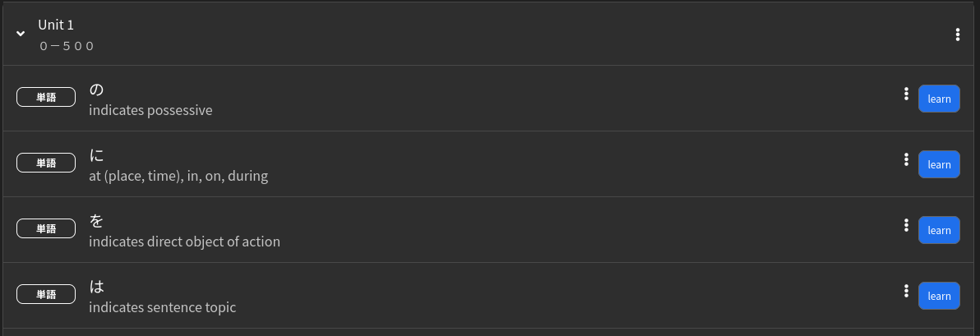Screen dimensions: 980x336
Task: Start learning the を particle
Action: [x=939, y=230]
